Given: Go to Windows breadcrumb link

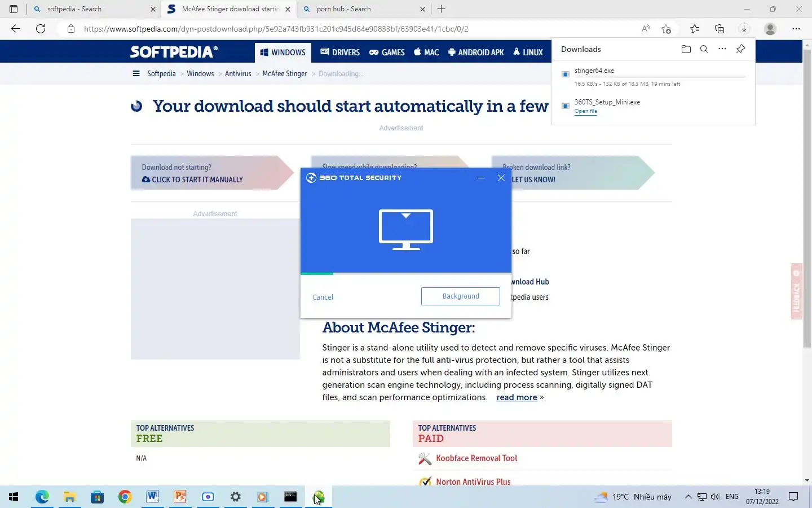Looking at the screenshot, I should click(200, 74).
